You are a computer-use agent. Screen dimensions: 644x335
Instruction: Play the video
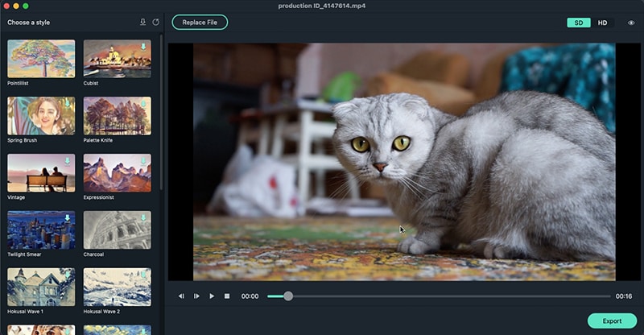(212, 296)
